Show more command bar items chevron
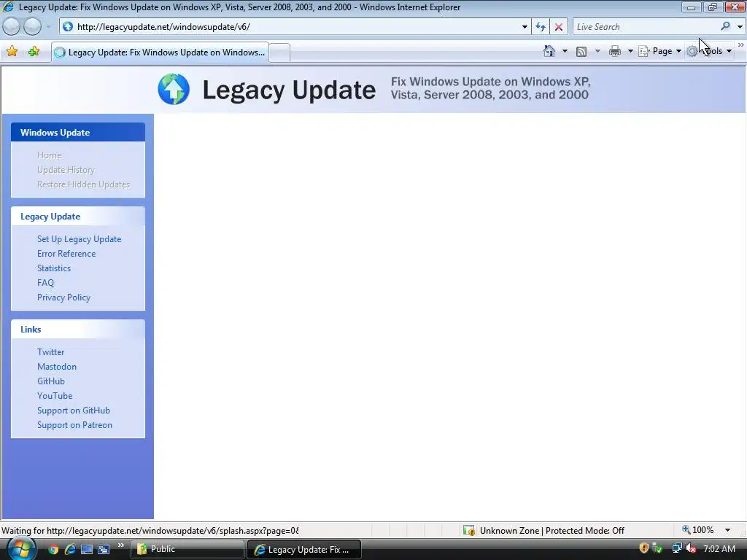This screenshot has width=747, height=560. (741, 45)
